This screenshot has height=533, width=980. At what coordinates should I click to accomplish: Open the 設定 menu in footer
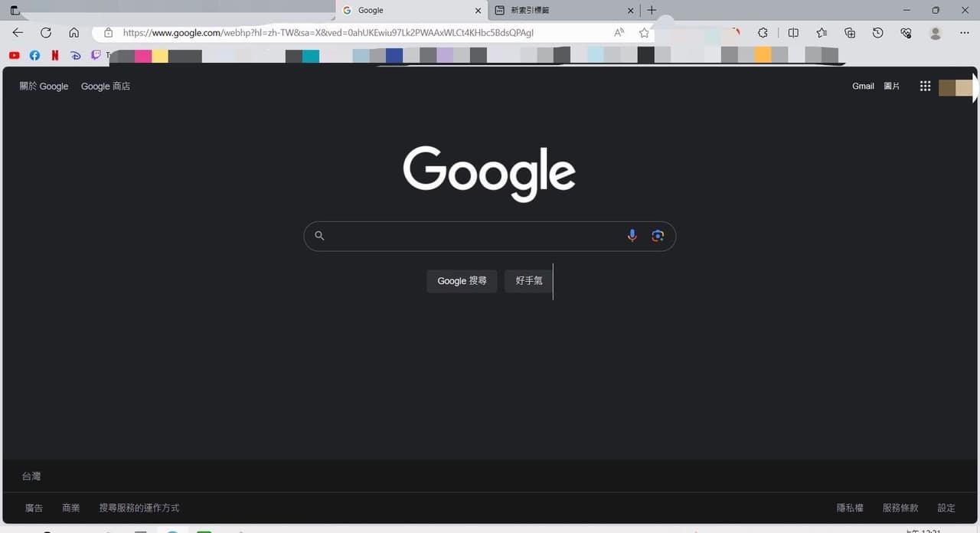coord(946,508)
